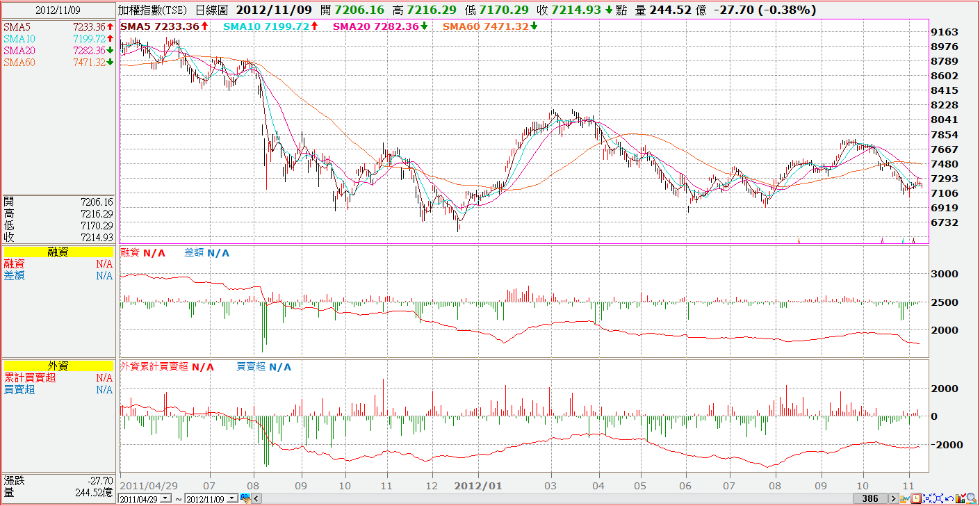Click the 9163 price axis label
Viewport: 980px width, 506px height.
coord(945,32)
